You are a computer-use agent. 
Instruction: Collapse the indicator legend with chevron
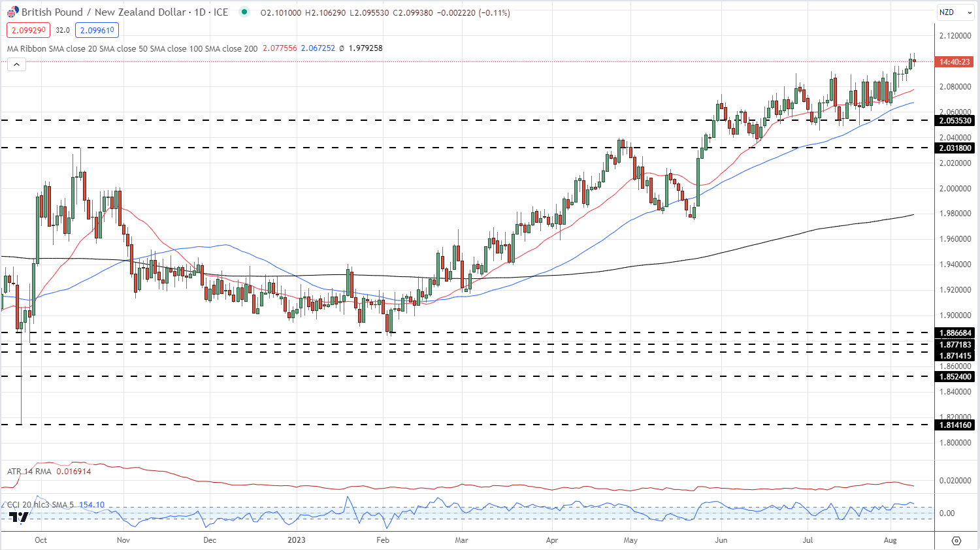pos(16,64)
